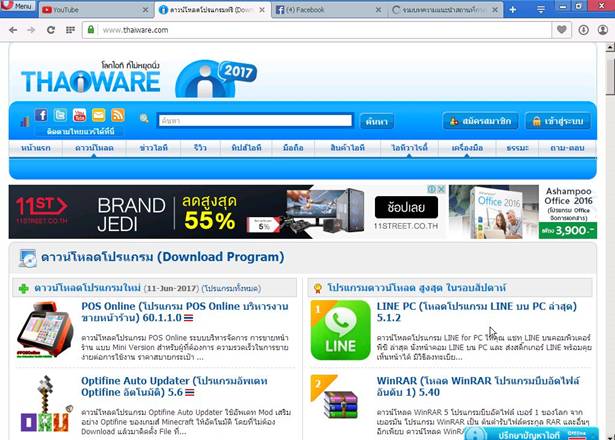
Task: Open Thaiware Twitter icon
Action: coord(60,115)
